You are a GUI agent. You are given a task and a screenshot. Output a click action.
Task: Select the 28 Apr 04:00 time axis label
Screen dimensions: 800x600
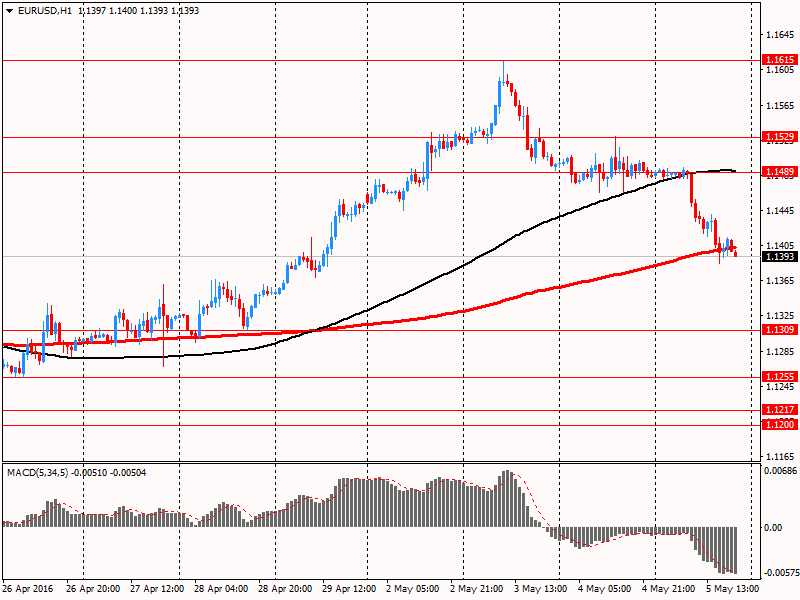tap(221, 589)
